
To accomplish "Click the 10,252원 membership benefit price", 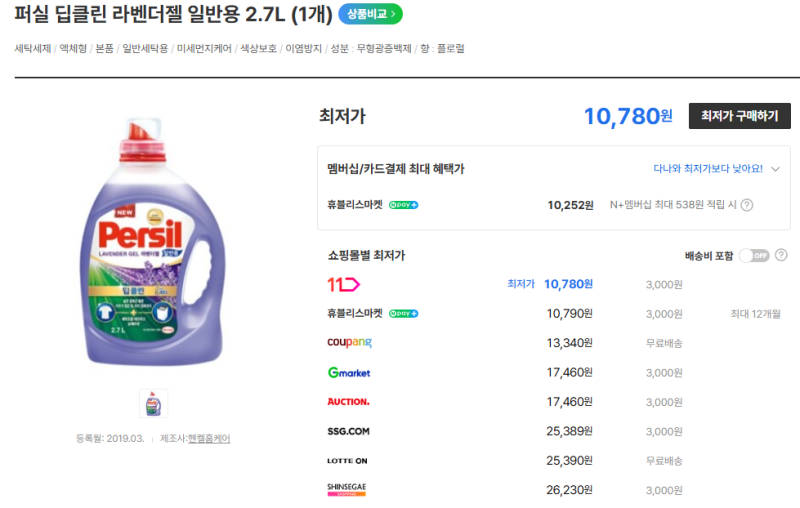I will click(570, 206).
